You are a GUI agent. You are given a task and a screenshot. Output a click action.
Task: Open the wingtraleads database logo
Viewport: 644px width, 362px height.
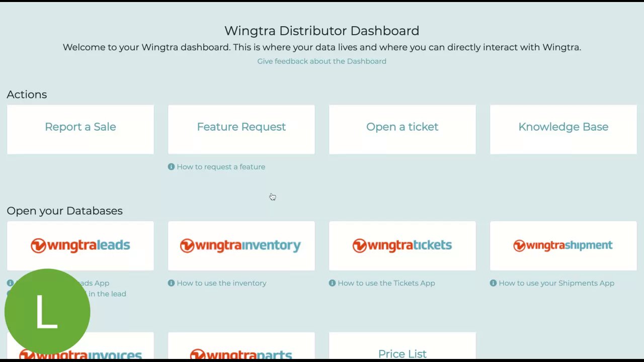tap(80, 245)
